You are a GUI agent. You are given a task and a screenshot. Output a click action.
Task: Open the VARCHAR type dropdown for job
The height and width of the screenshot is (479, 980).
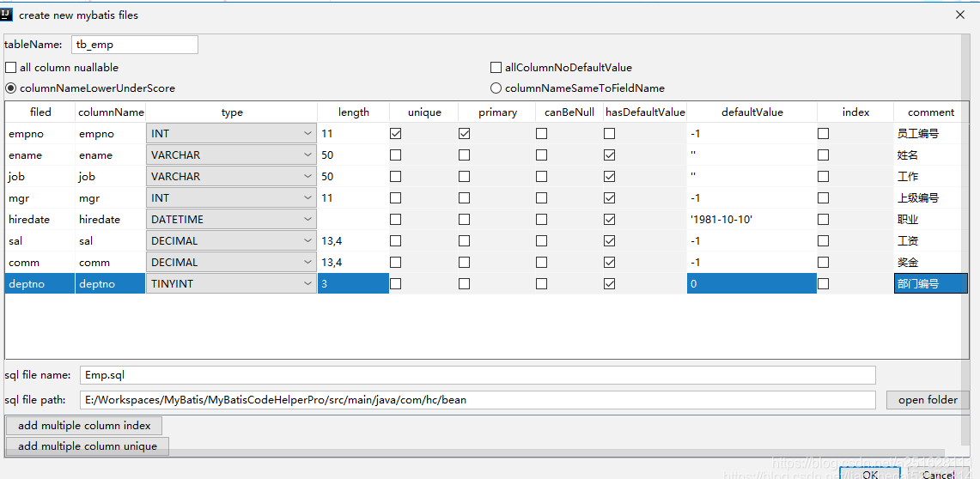[x=231, y=176]
